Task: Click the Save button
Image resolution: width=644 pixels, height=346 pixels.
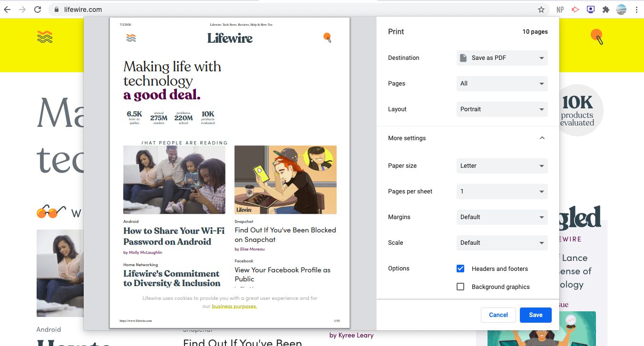Action: coord(536,315)
